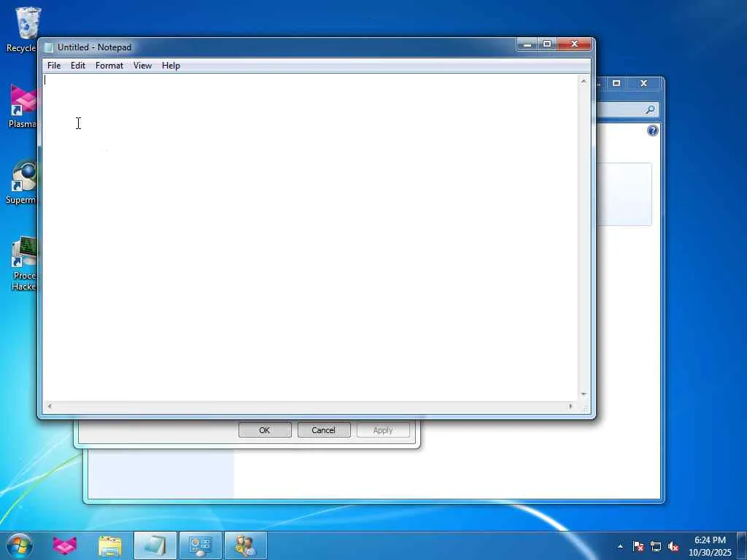This screenshot has width=747, height=560.
Task: Select the Plasma desktop shortcut
Action: click(x=22, y=106)
